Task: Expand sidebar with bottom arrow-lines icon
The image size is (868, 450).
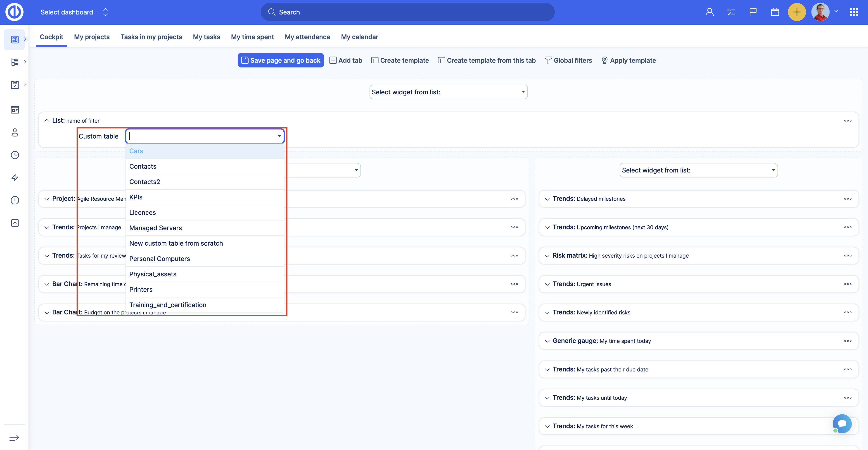Action: pos(14,437)
